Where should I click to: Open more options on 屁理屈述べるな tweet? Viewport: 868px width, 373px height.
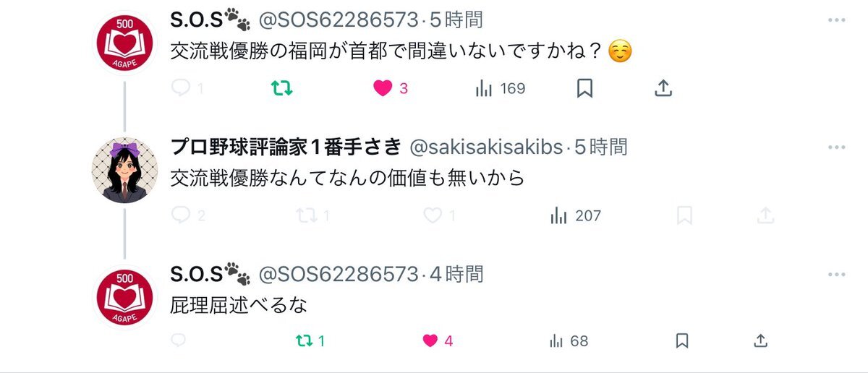(x=836, y=275)
